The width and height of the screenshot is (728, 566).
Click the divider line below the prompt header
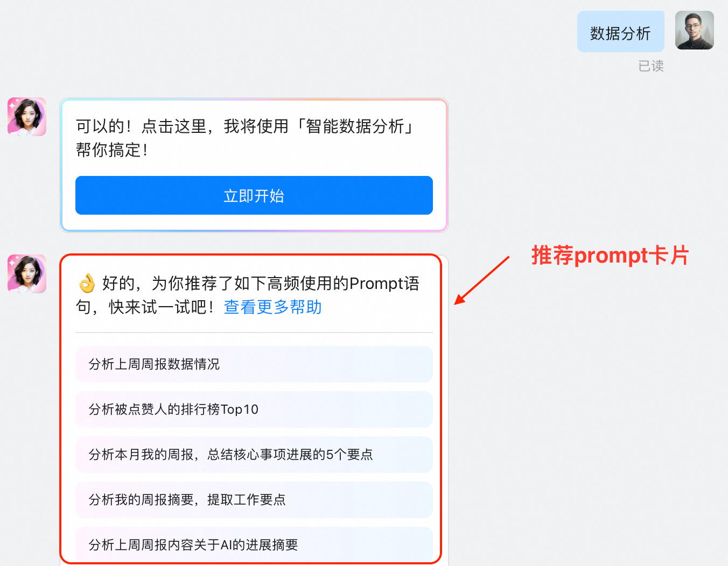point(254,332)
